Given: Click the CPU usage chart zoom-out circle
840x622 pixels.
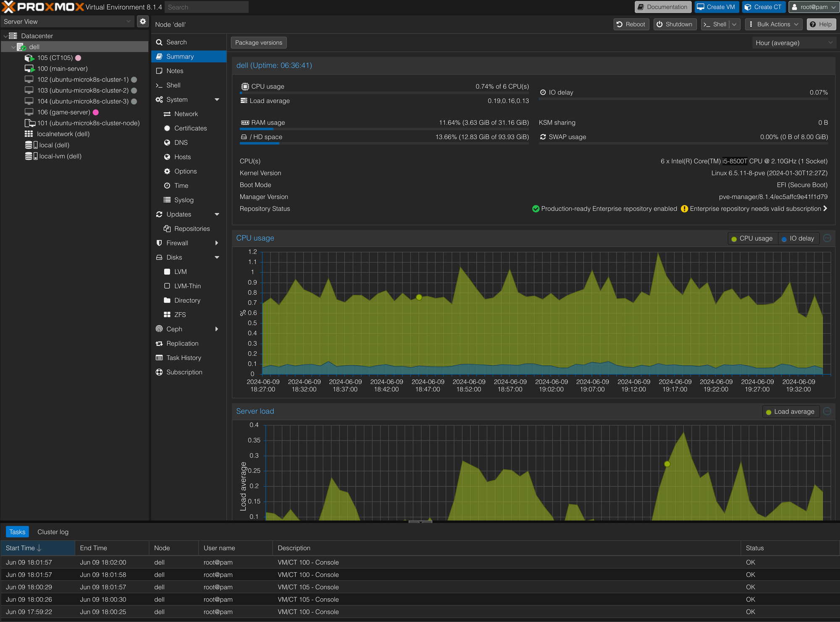Looking at the screenshot, I should click(x=827, y=238).
